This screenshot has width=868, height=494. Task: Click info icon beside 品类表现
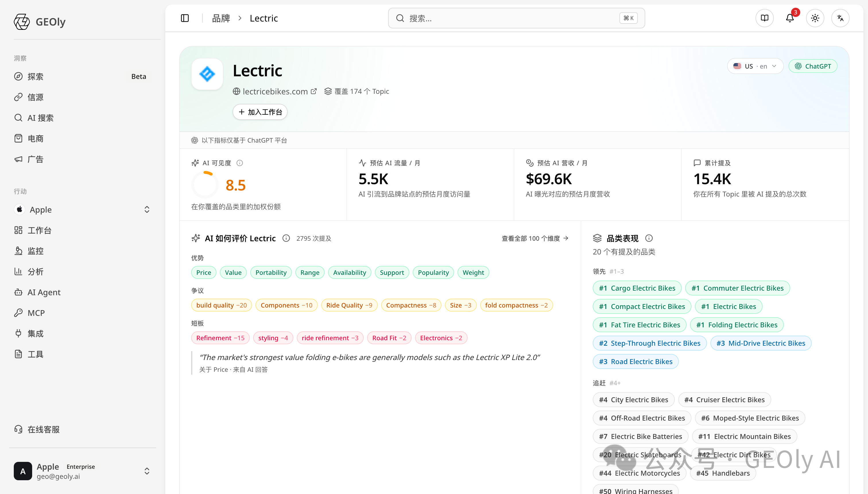coord(649,238)
